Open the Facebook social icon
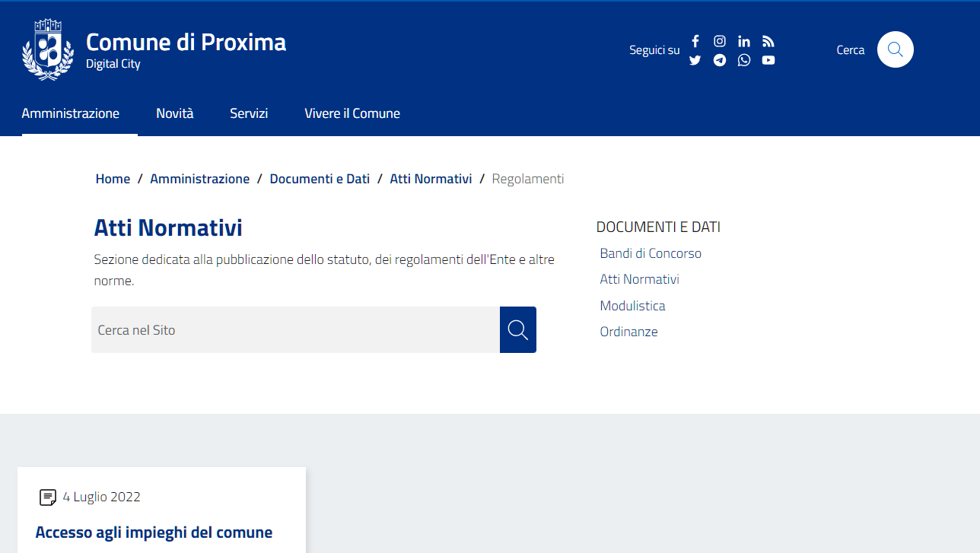Viewport: 980px width, 553px height. 695,41
